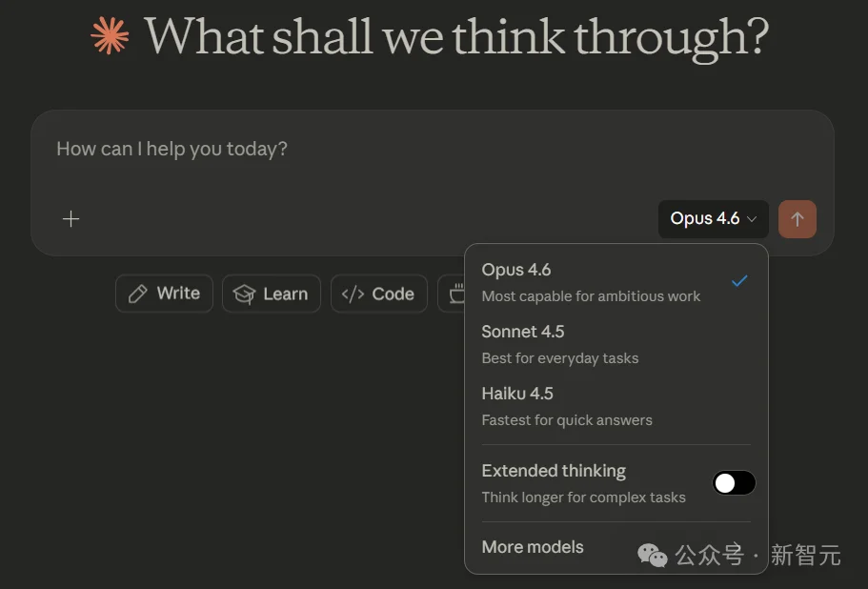Image resolution: width=868 pixels, height=589 pixels.
Task: Select Sonnet 4.5 from the model list
Action: [x=523, y=332]
